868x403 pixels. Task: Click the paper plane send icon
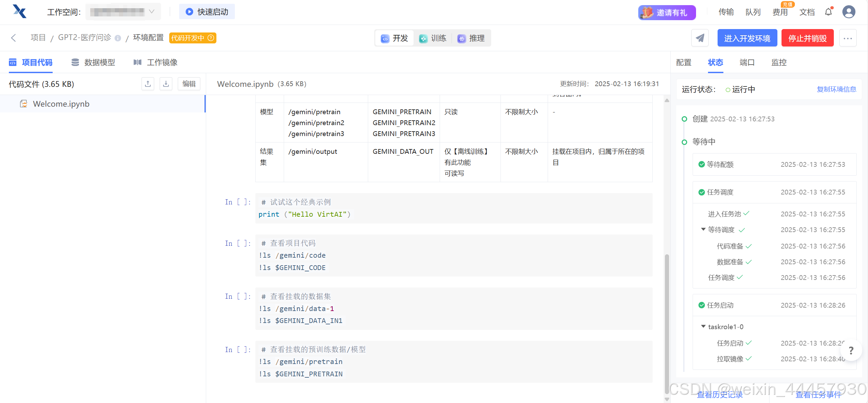tap(700, 38)
